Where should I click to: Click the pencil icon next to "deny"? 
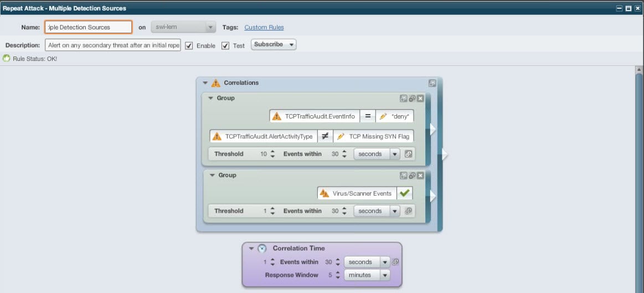(384, 116)
